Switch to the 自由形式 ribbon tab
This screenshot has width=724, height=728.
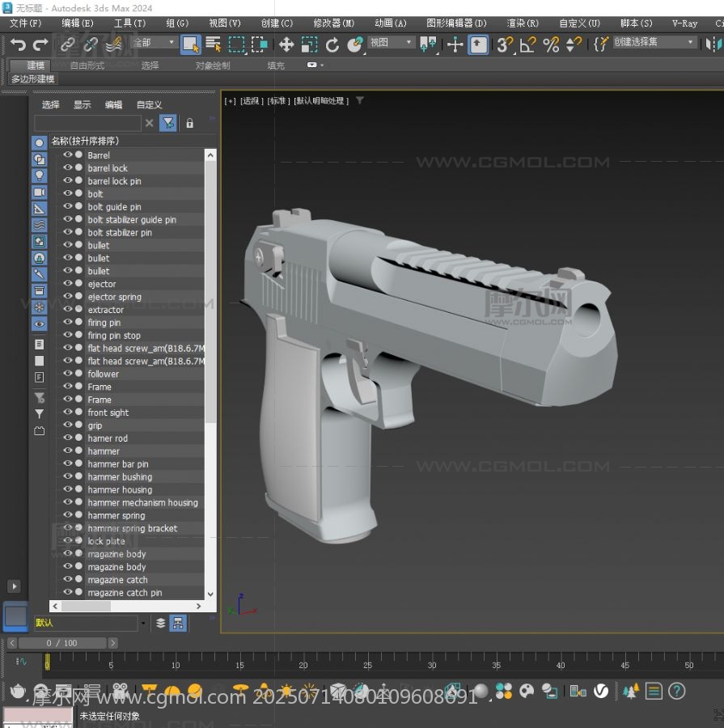tap(87, 66)
